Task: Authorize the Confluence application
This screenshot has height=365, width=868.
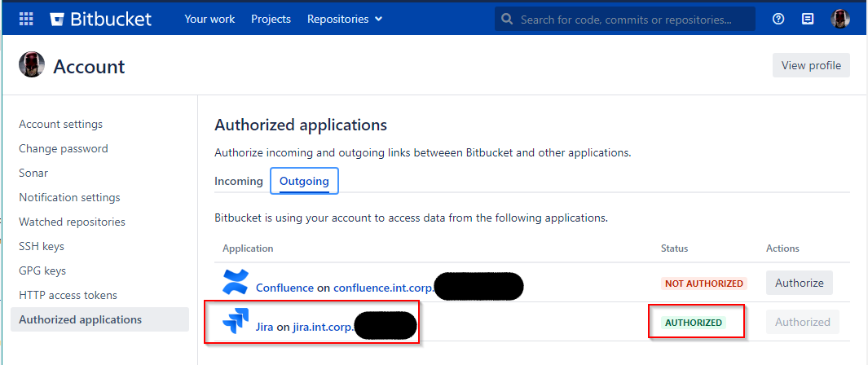Action: 799,283
